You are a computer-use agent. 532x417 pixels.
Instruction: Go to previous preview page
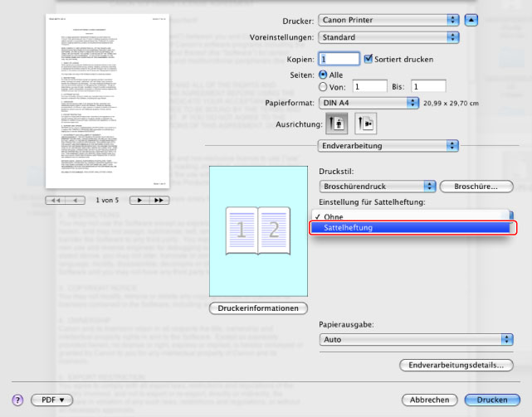(x=76, y=201)
